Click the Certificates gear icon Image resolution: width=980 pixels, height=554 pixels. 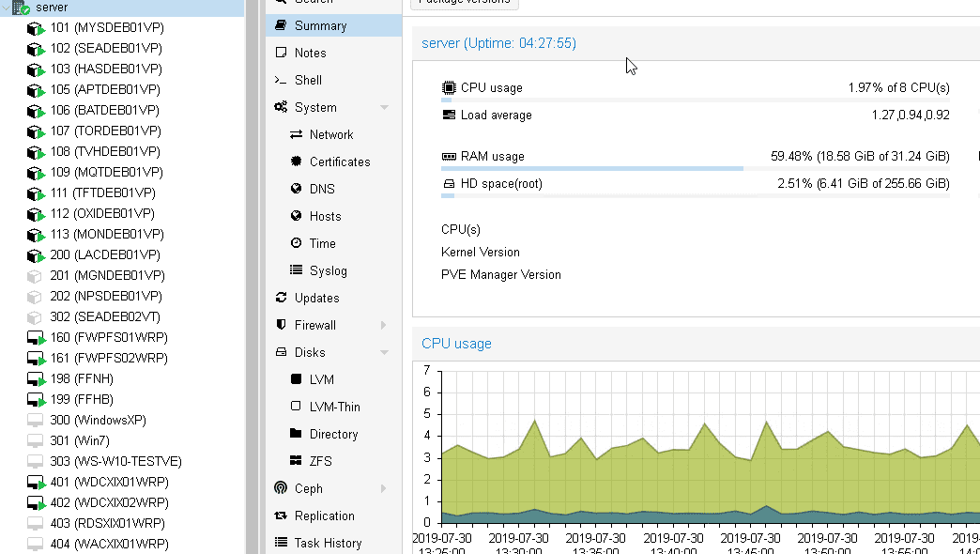tap(297, 162)
